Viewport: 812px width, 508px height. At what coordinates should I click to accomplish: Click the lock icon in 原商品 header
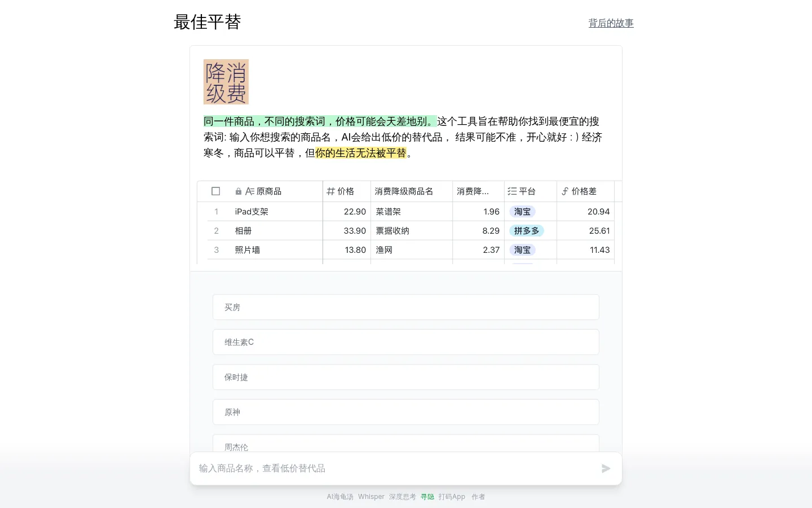[239, 191]
